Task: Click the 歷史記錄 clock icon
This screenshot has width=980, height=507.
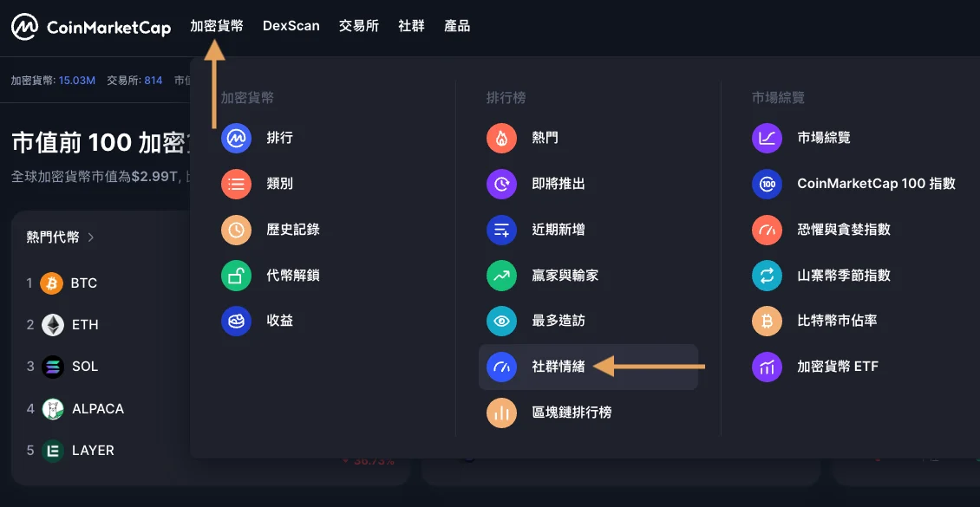Action: click(236, 229)
